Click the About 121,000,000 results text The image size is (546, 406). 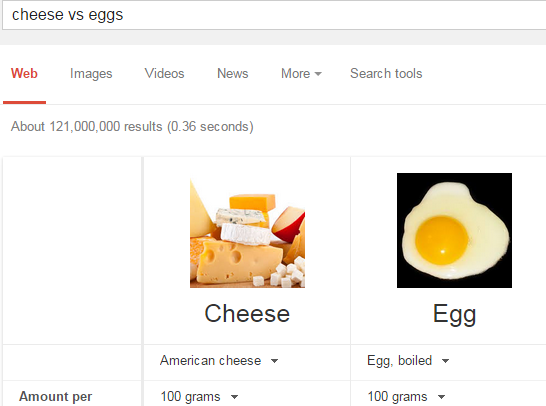click(132, 126)
